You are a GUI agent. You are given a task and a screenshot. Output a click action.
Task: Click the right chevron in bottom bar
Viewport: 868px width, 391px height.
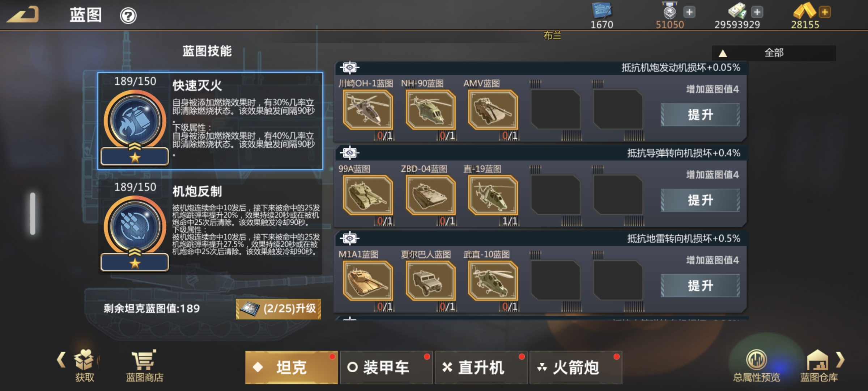841,360
